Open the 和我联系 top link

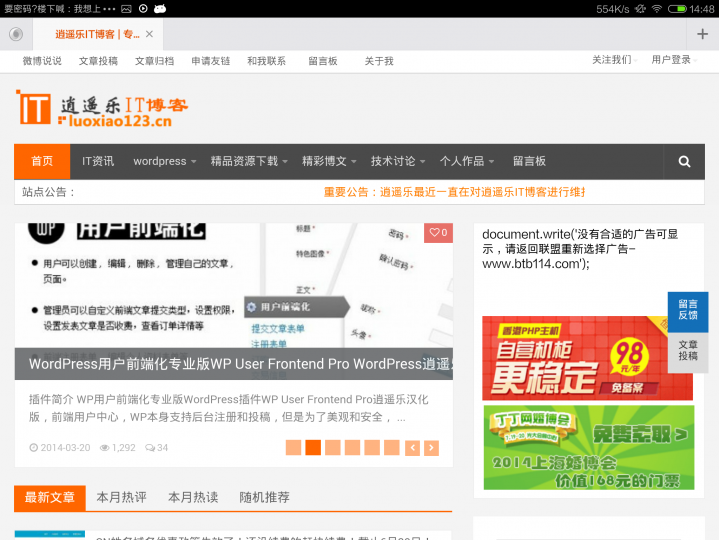266,61
